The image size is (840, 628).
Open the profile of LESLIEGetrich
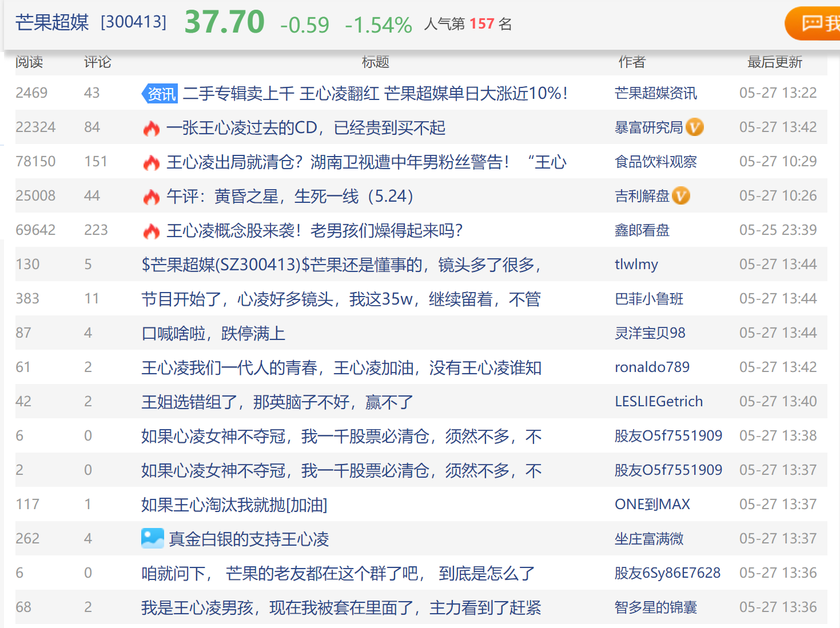(x=659, y=401)
